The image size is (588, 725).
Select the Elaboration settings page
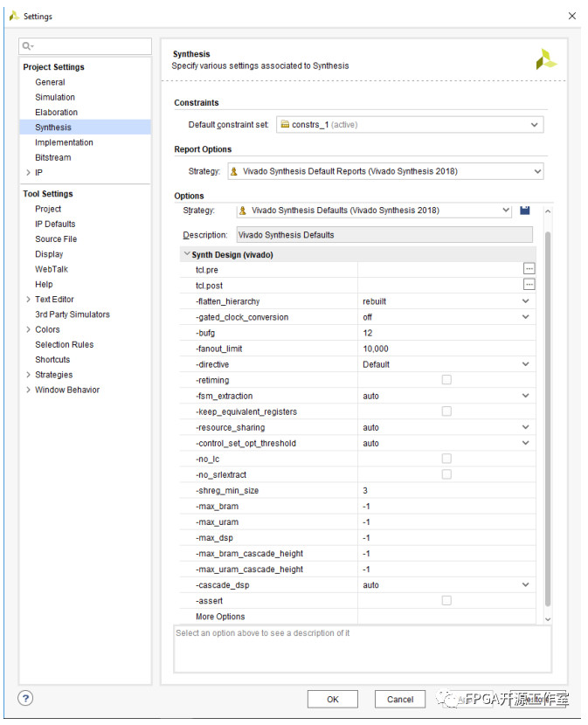57,113
